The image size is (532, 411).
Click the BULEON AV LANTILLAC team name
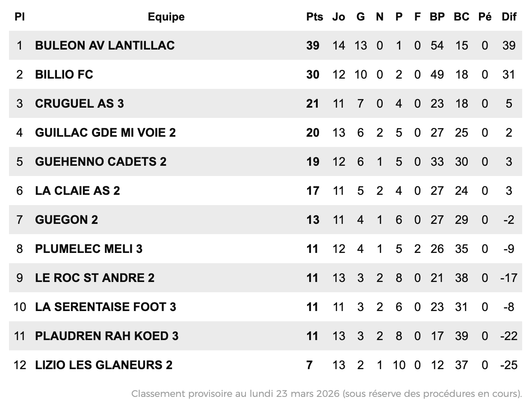(105, 45)
